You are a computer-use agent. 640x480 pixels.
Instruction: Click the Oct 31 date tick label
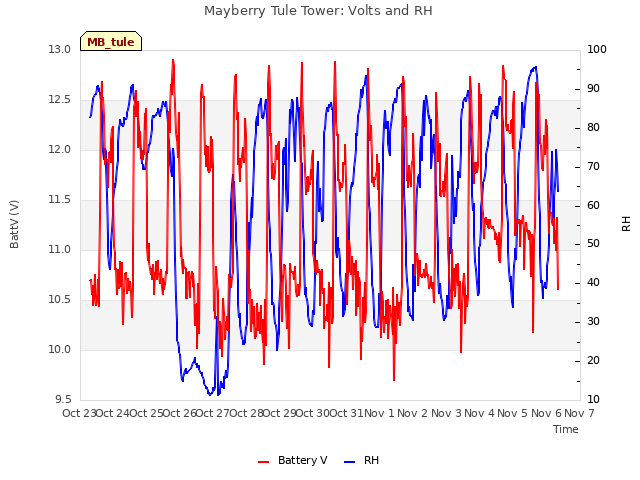pos(347,413)
